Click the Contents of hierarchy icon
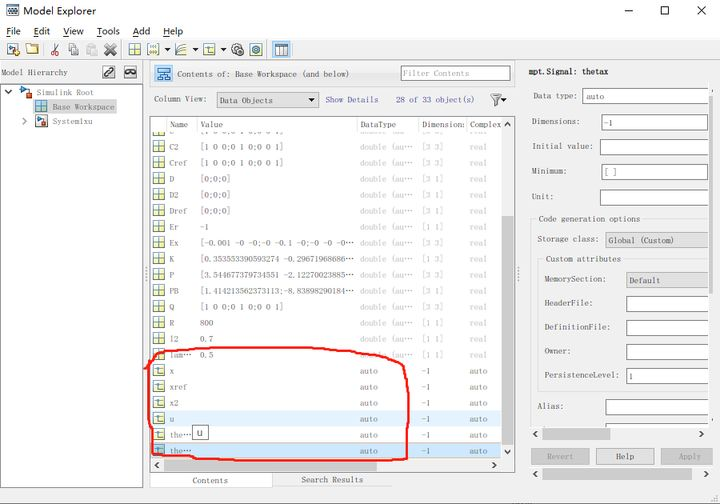 (x=163, y=73)
